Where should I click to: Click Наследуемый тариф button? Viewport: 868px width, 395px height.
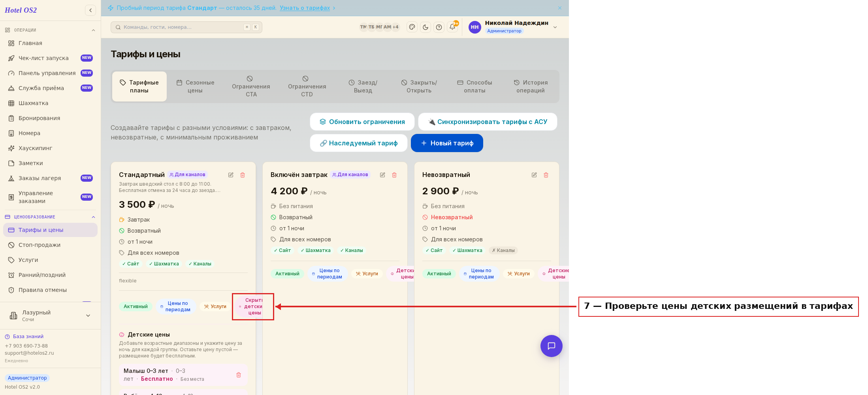pos(359,143)
